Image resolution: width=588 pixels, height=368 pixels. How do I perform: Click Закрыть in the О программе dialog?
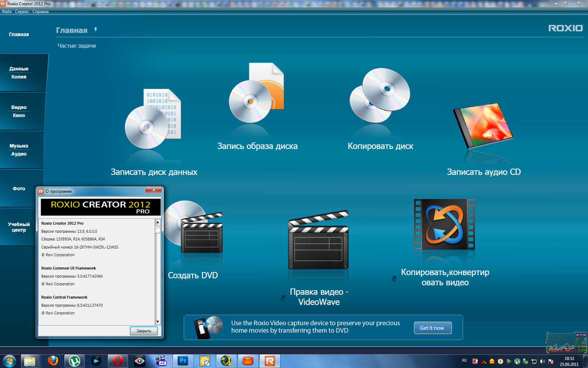point(144,331)
